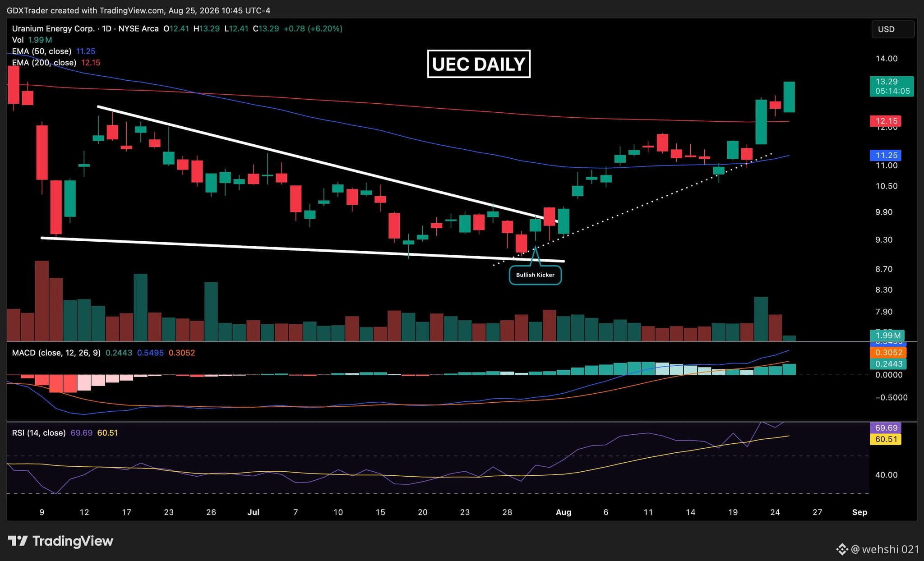
Task: Click the 10.50 price axis tick
Action: coord(887,186)
